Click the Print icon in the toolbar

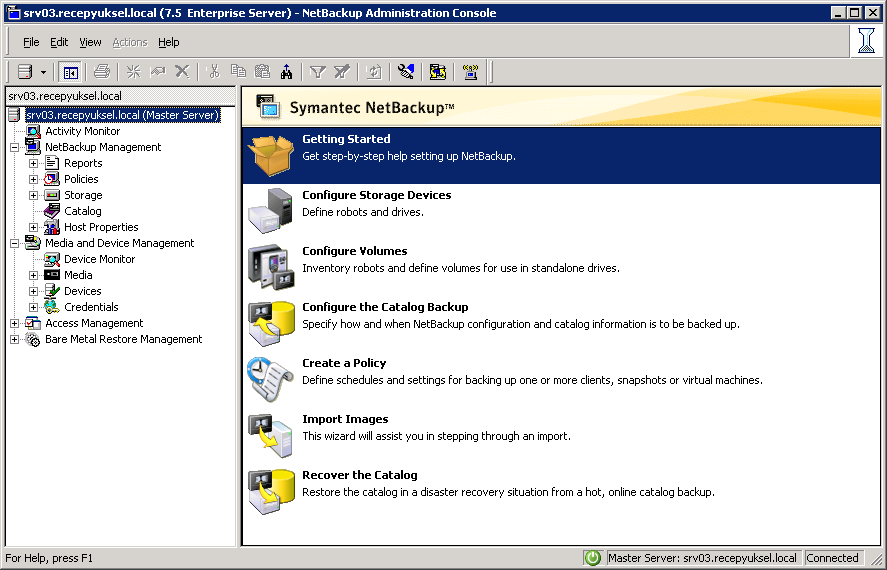click(x=102, y=72)
